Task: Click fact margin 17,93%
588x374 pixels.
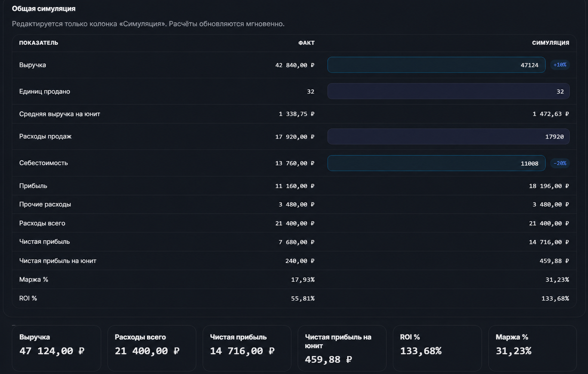Action: pos(303,279)
